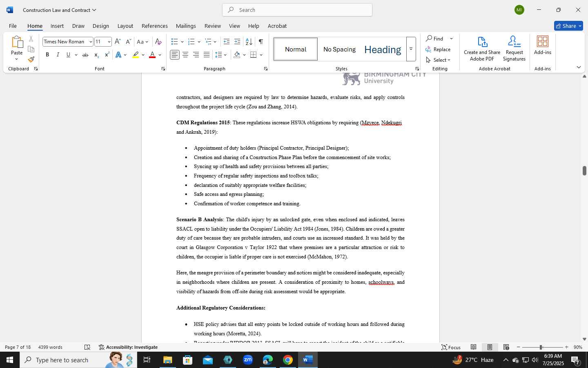Open the File tab
Screen dimensions: 588x368
[13, 26]
